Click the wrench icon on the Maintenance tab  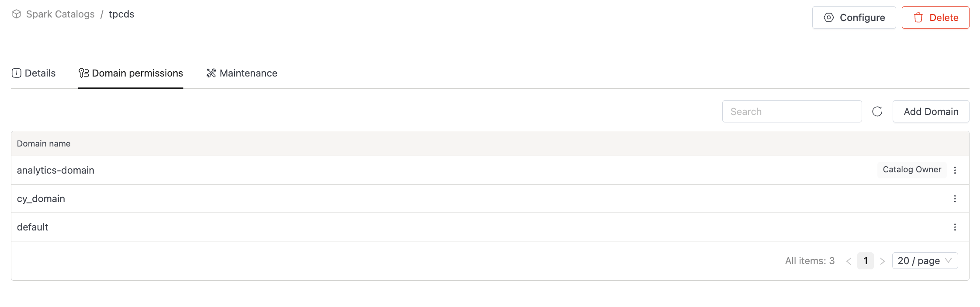[210, 73]
